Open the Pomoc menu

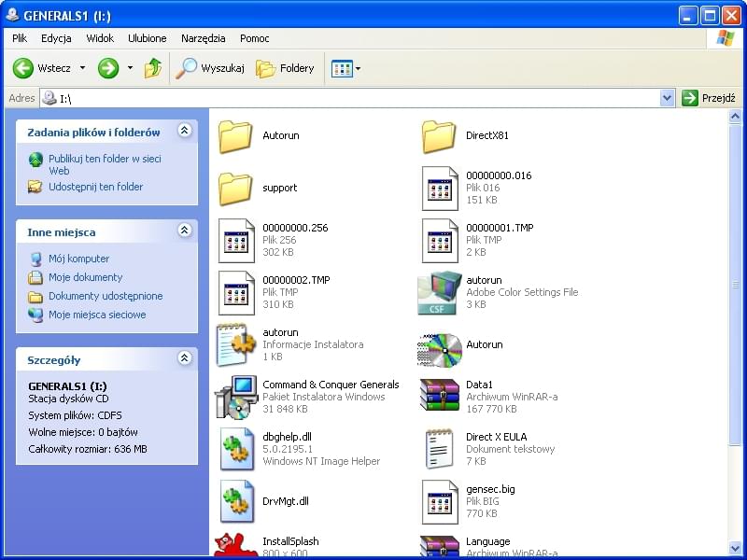point(254,38)
